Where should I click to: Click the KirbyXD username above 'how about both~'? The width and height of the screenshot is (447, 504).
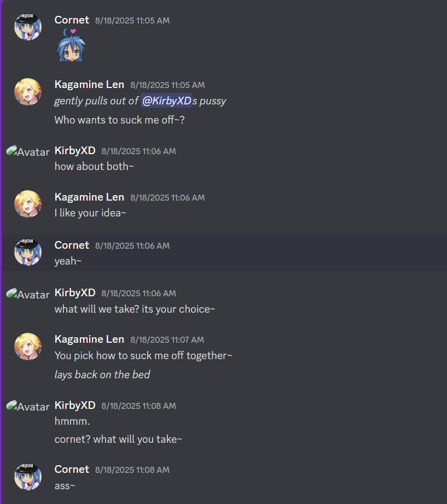coord(75,150)
